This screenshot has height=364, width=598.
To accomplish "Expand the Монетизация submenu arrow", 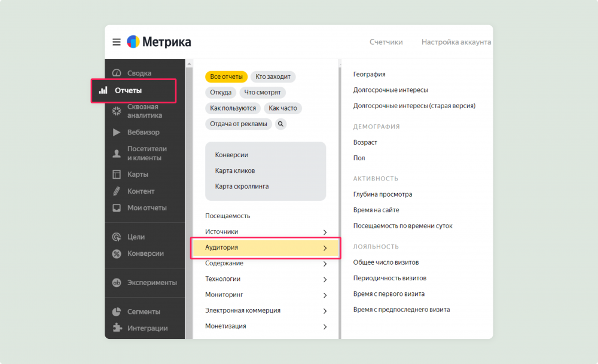I will (325, 327).
